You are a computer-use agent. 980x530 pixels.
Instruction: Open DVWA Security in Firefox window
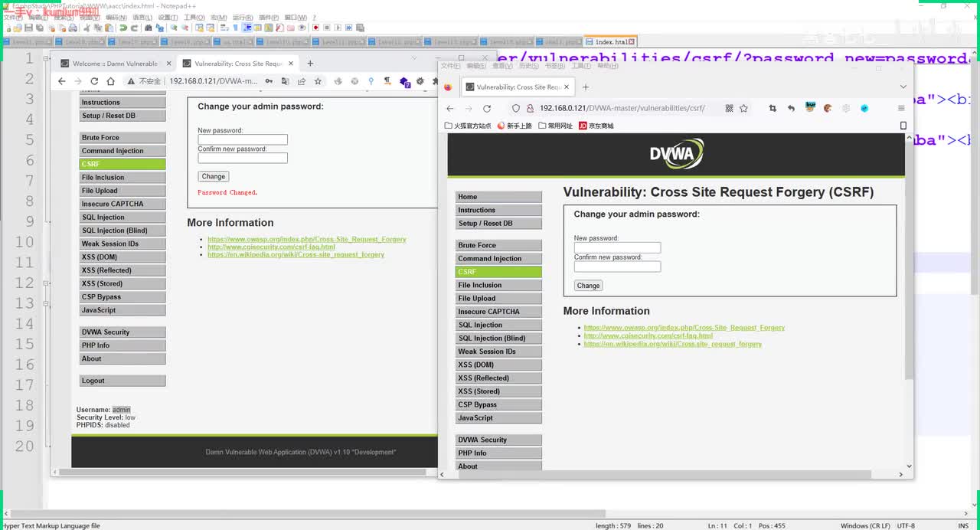click(498, 440)
